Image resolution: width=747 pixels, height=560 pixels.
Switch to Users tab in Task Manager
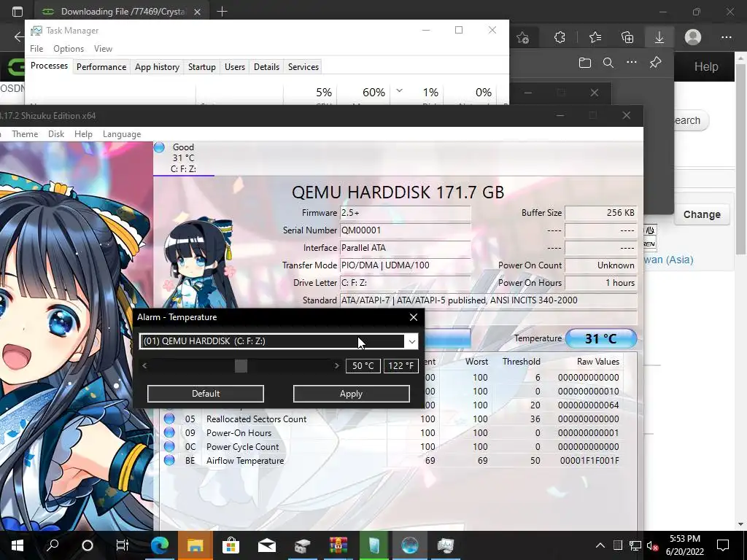(x=235, y=66)
